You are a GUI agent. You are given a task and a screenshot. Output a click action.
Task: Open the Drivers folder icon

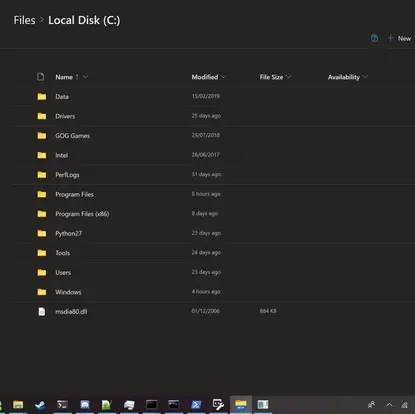tap(42, 116)
